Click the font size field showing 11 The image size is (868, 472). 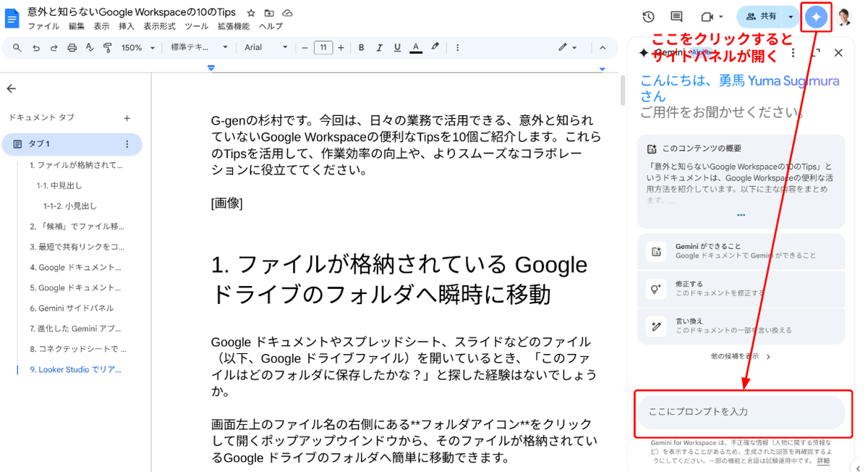click(x=323, y=48)
